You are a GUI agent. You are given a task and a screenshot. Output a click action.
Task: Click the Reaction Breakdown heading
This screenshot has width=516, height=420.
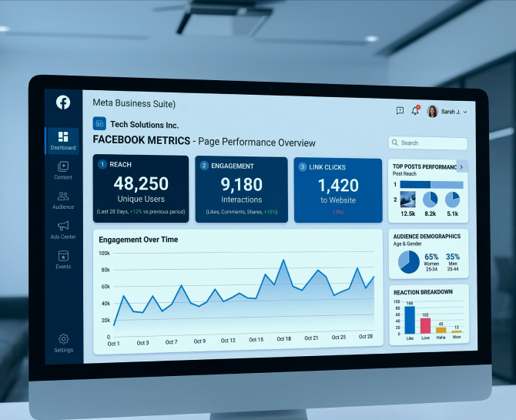click(424, 292)
